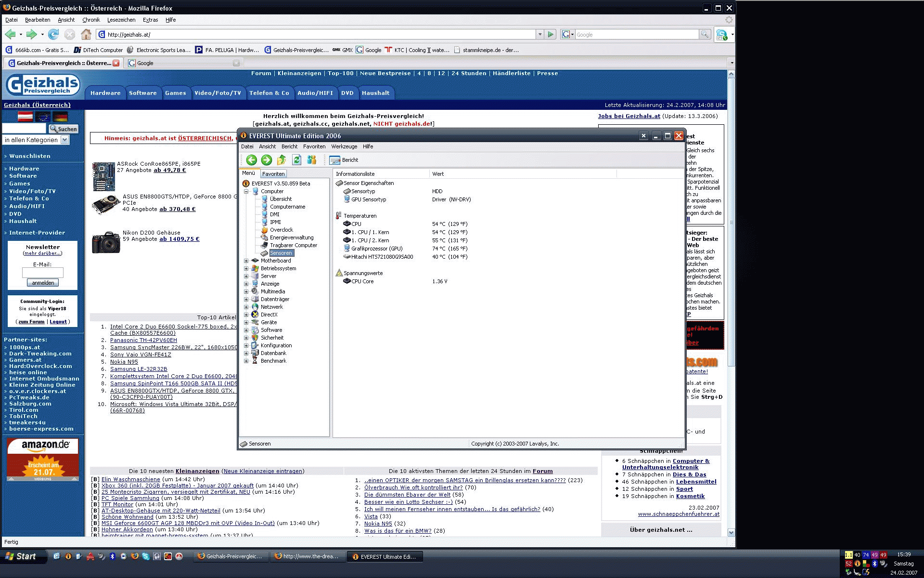Expand Multimedia tree node
924x578 pixels.
[x=246, y=291]
